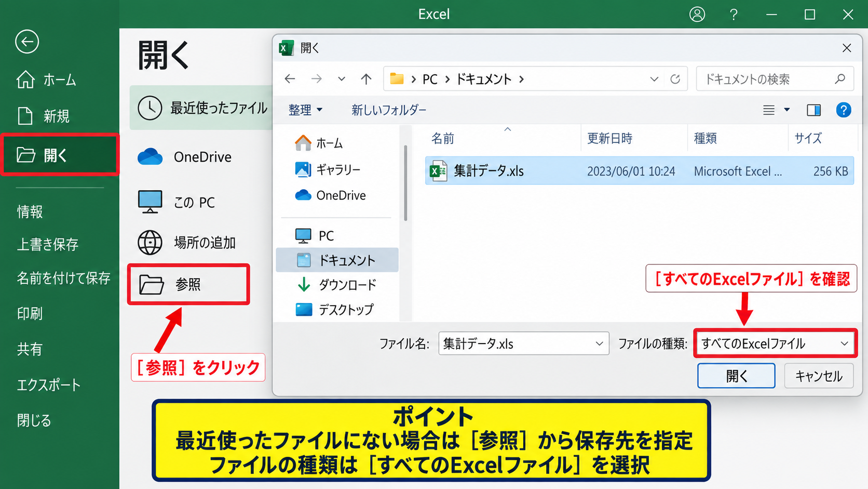Click 場所の追加 globe item

[x=187, y=243]
